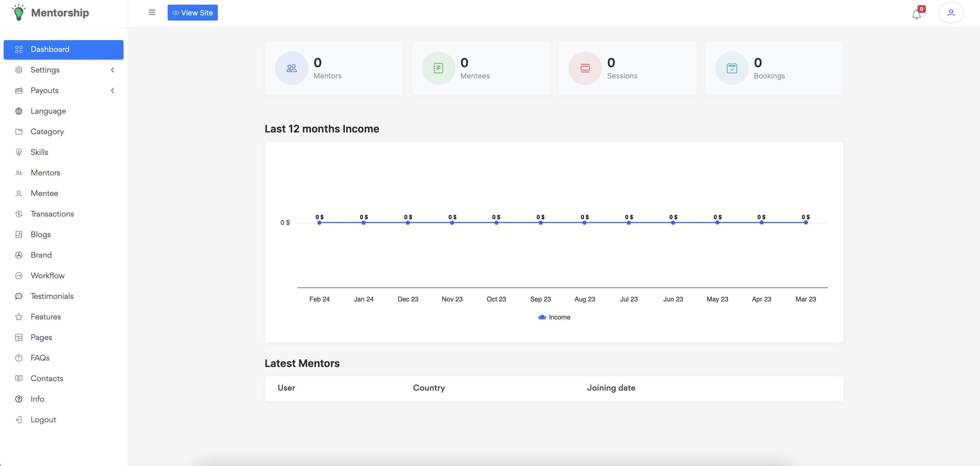Expand the Payouts submenu chevron
Image resolution: width=980 pixels, height=466 pixels.
[113, 91]
